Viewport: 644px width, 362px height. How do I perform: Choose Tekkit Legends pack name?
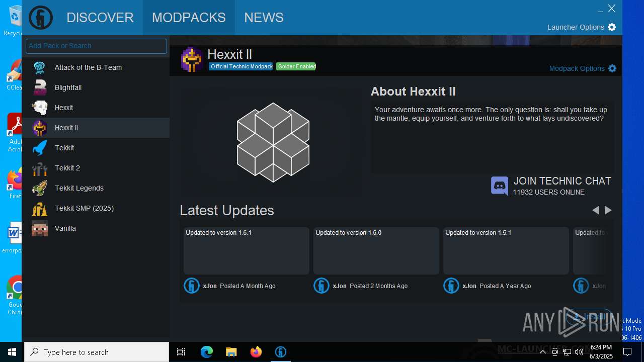pos(79,188)
